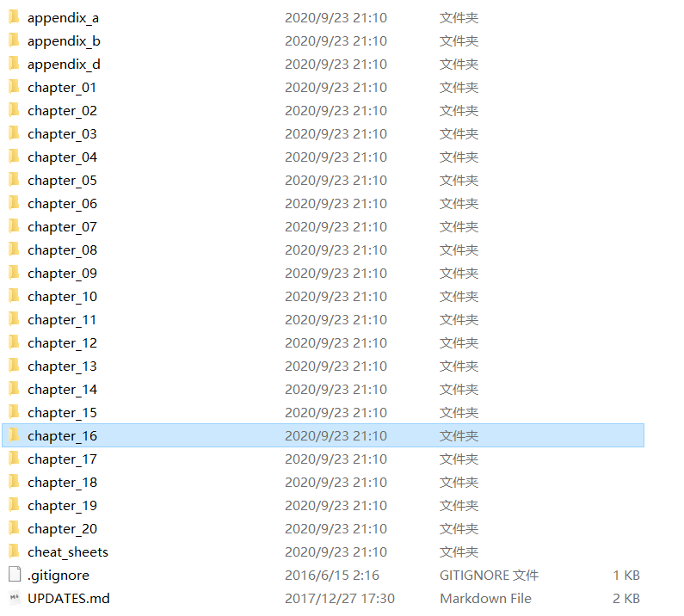Image resolution: width=684 pixels, height=616 pixels.
Task: Select the highlighted chapter_16 row
Action: pos(323,435)
